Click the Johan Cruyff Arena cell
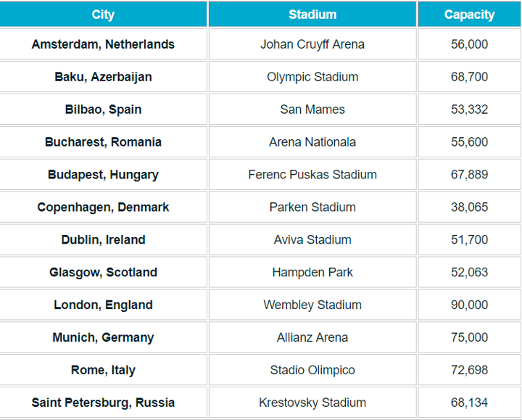 [x=312, y=44]
